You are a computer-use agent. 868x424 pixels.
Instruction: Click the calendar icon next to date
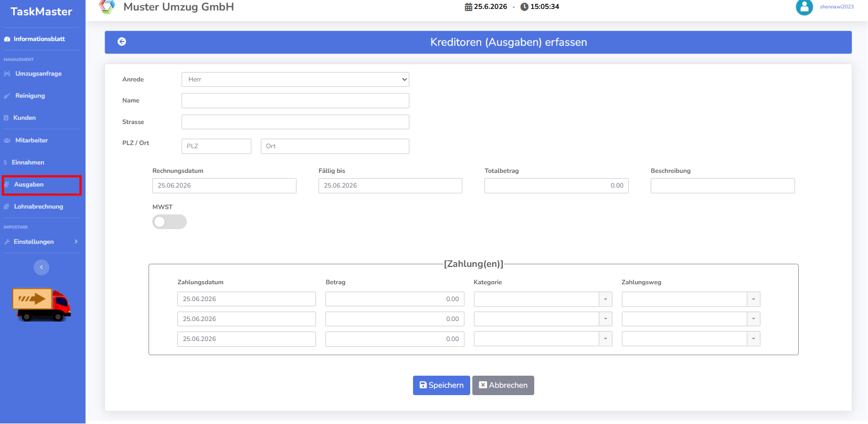tap(468, 7)
